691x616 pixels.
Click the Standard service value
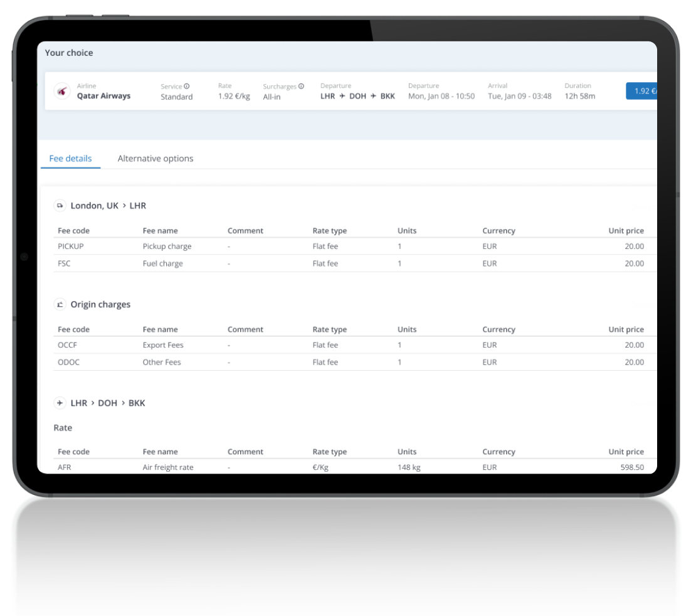[x=177, y=97]
